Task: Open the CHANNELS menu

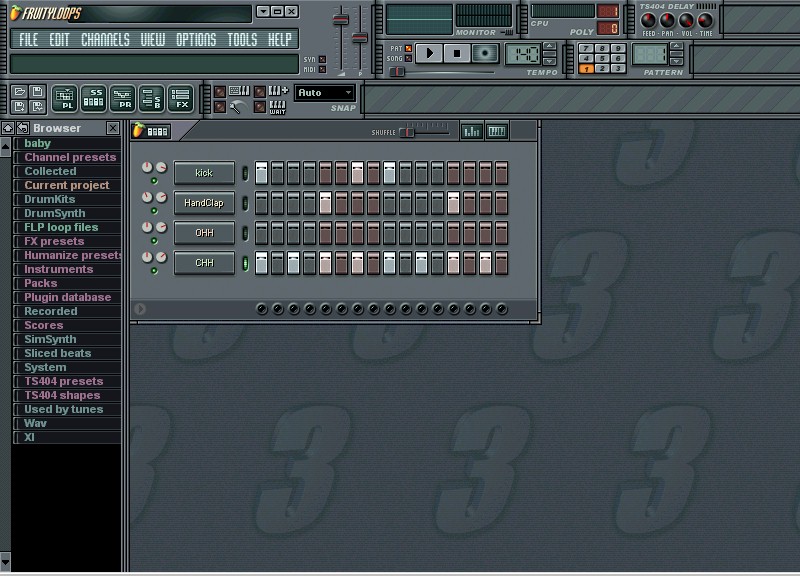Action: point(105,39)
